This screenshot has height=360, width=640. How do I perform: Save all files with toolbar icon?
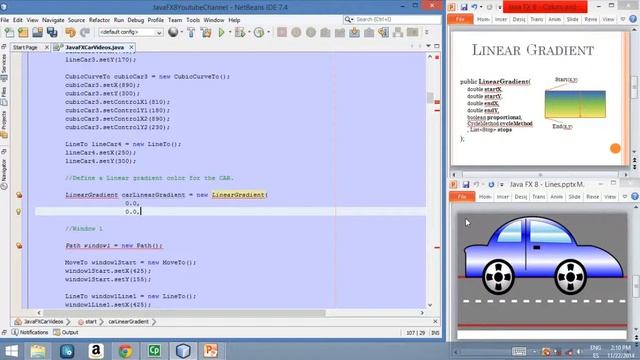pos(52,32)
